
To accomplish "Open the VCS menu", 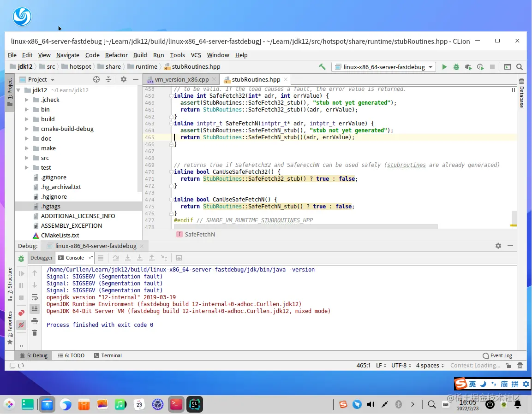I will (196, 55).
